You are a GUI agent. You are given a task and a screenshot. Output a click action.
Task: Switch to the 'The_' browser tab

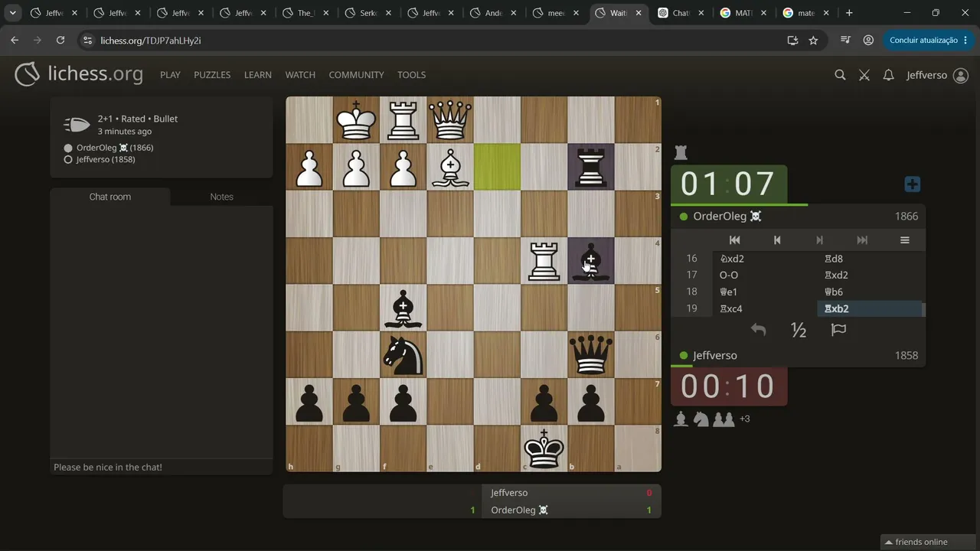click(306, 13)
